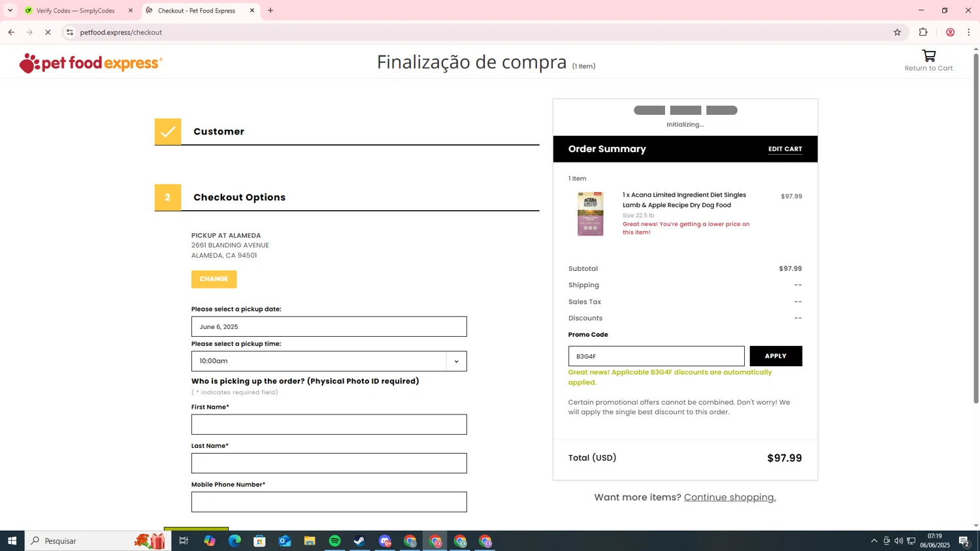Viewport: 980px width, 551px height.
Task: Stop loading the page
Action: tap(48, 32)
